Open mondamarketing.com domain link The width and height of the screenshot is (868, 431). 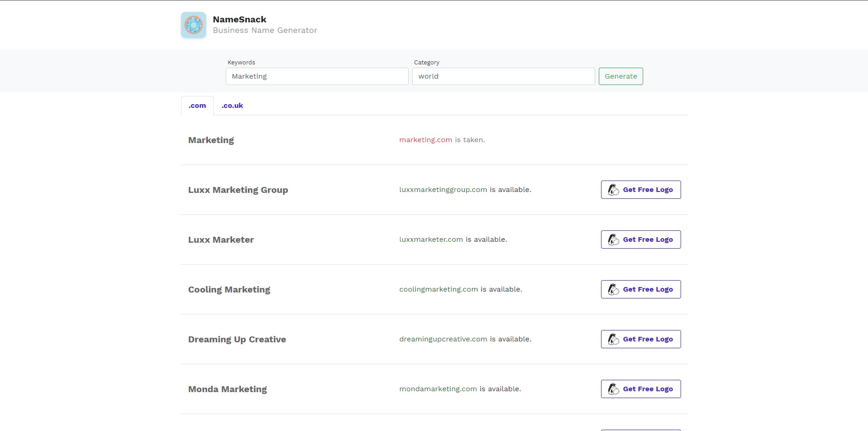(438, 389)
